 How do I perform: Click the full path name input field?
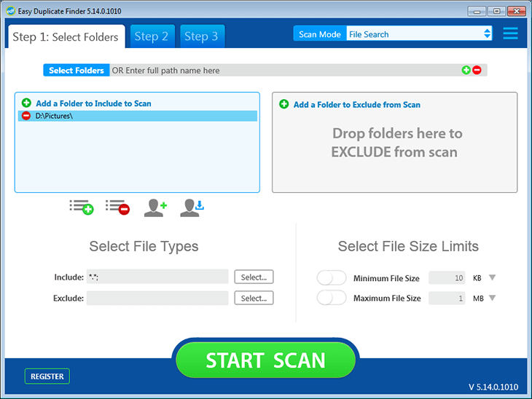[x=285, y=70]
